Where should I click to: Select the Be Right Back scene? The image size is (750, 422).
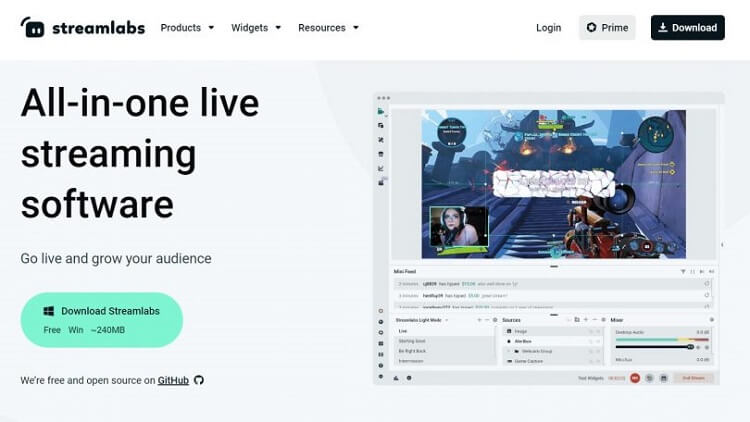(444, 351)
